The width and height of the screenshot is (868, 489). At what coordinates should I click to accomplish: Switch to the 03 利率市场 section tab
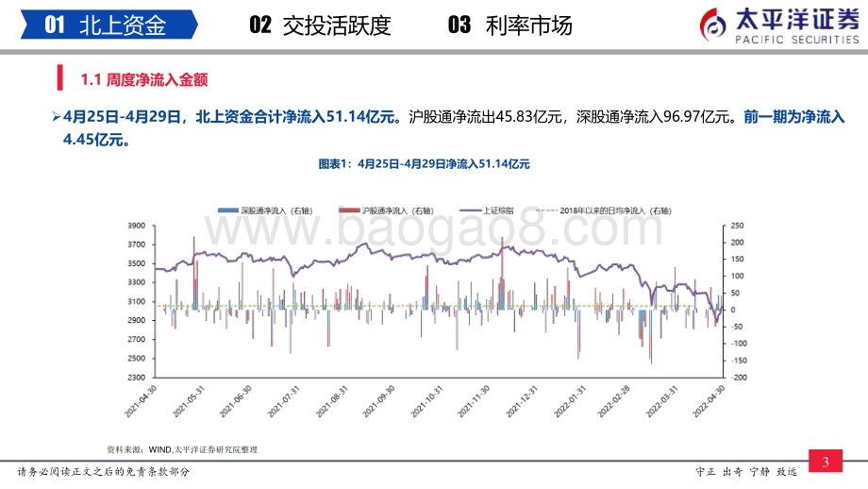click(509, 25)
